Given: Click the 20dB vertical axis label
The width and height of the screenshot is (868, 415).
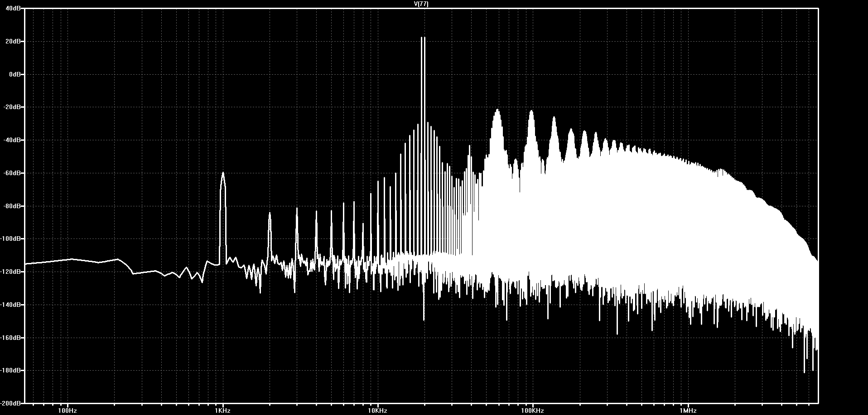Looking at the screenshot, I should 13,42.
